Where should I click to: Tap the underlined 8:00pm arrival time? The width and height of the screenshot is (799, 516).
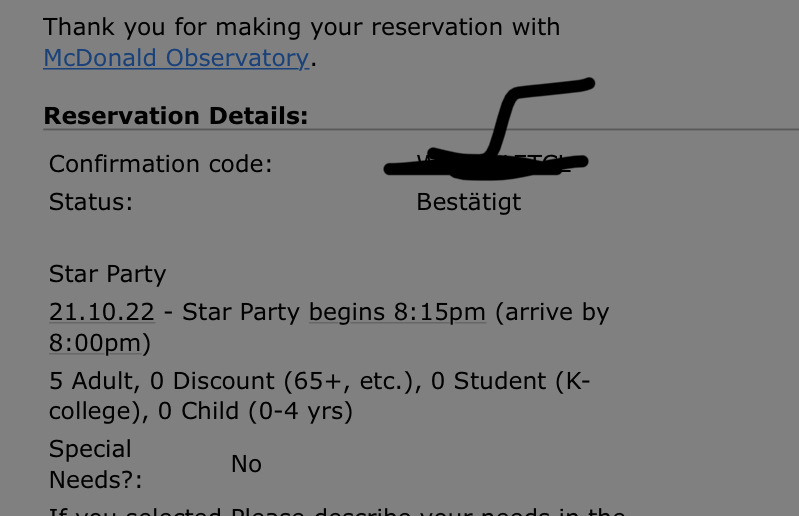[x=95, y=343]
